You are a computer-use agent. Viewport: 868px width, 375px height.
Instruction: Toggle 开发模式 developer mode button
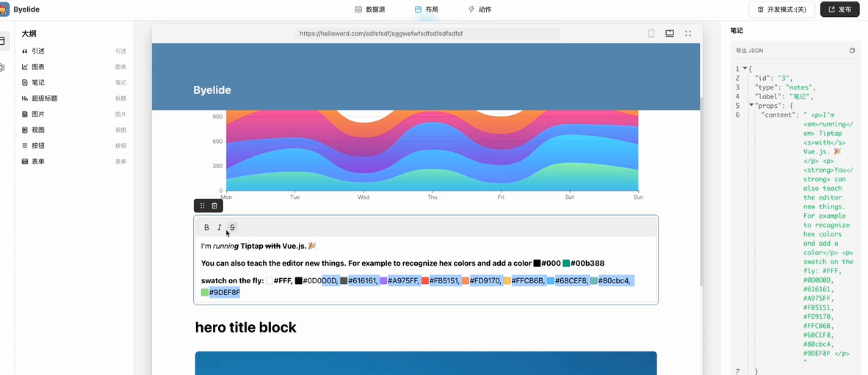point(781,10)
